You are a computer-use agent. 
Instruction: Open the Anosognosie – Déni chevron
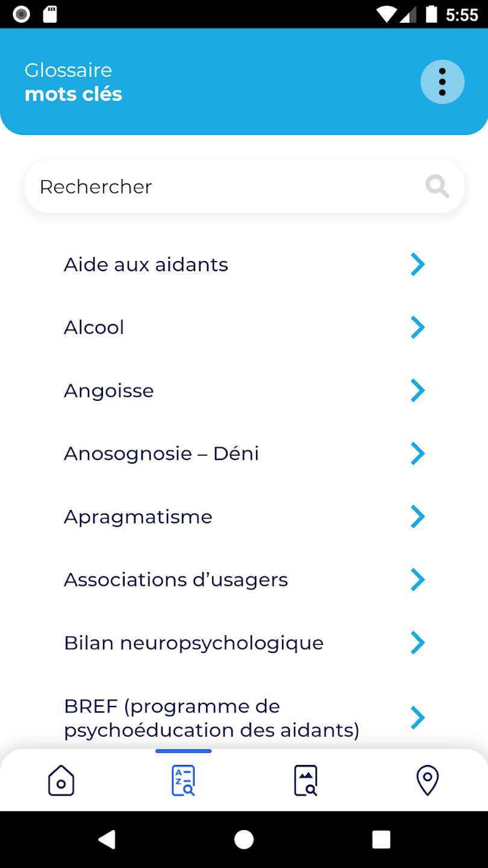point(418,453)
